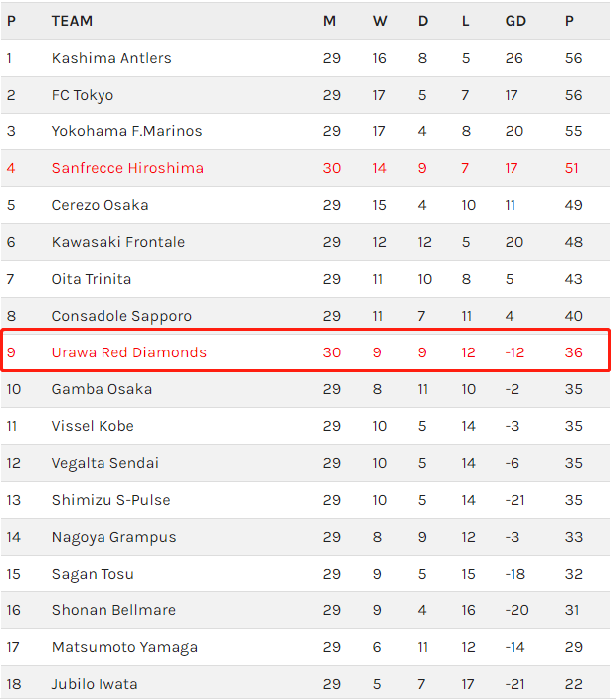Select Cerezo Osaka team name
This screenshot has height=700, width=616.
tap(100, 205)
